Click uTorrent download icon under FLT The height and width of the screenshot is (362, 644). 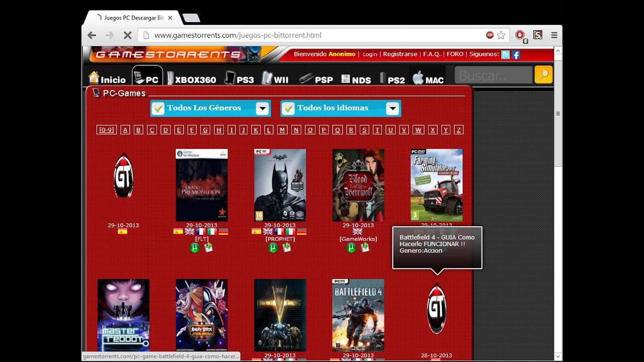(195, 247)
